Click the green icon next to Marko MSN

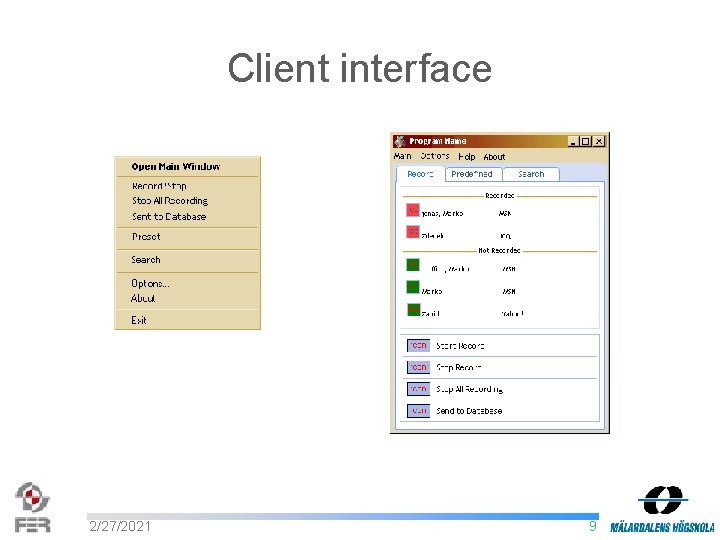[x=413, y=287]
